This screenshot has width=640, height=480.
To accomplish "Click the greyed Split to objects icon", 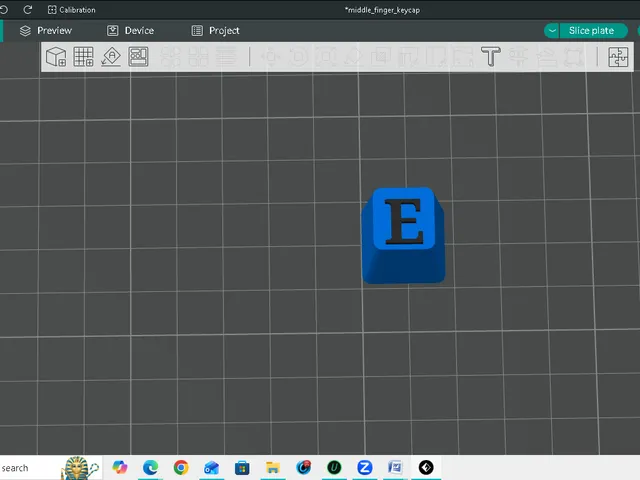I will pos(171,57).
